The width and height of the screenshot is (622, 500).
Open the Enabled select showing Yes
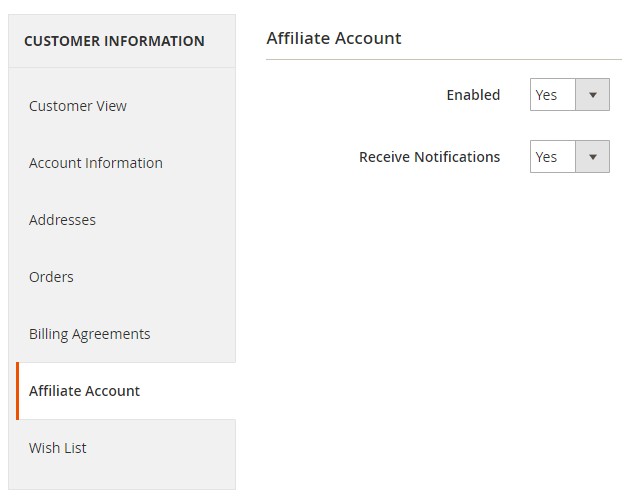(553, 95)
